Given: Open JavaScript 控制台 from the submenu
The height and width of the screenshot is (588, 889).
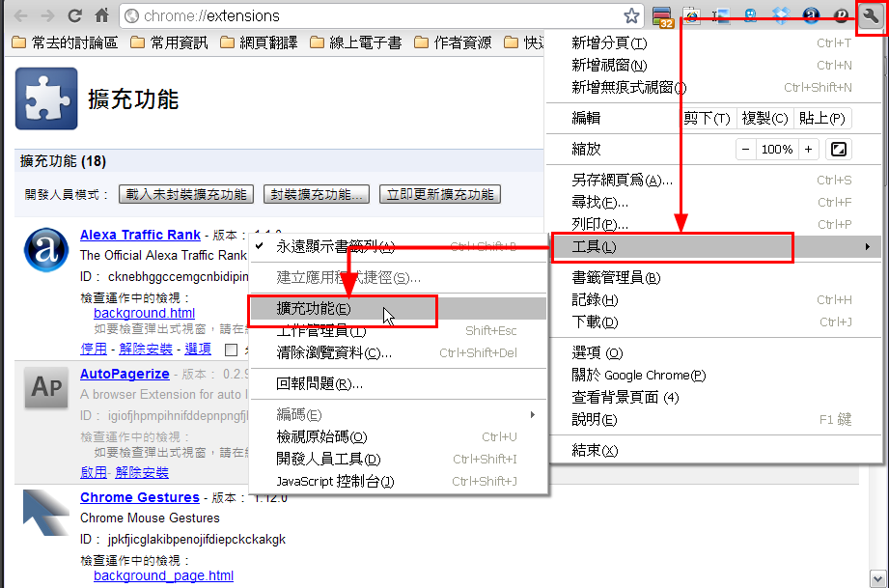Looking at the screenshot, I should (x=398, y=481).
